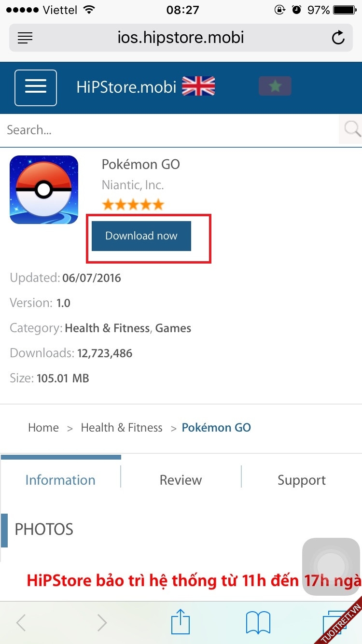Open Safari reader view icon
The height and width of the screenshot is (644, 362).
coord(25,38)
